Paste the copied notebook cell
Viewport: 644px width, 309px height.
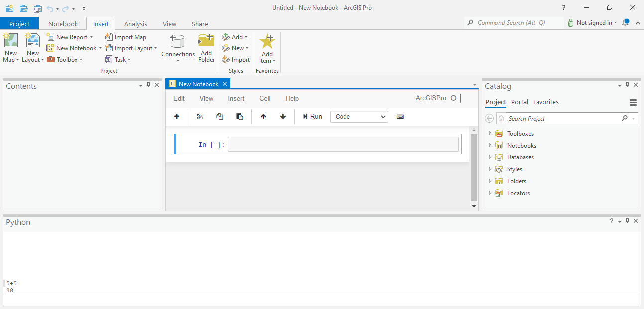[x=239, y=116]
